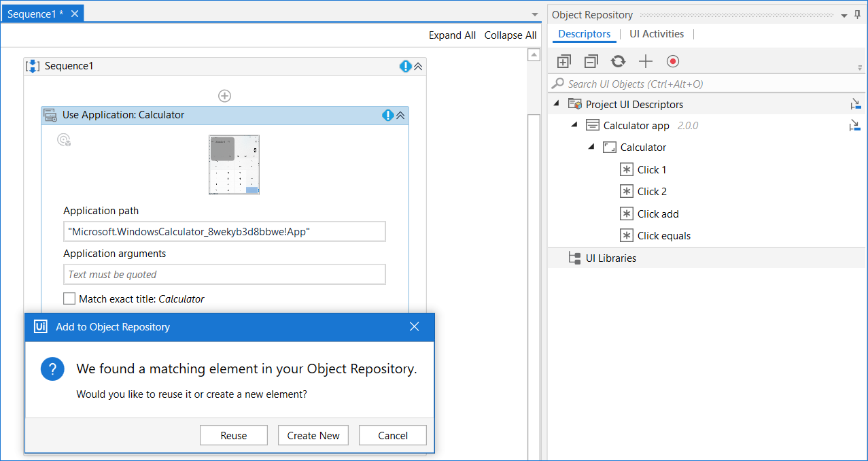Select the Click equals descriptor

pos(663,236)
